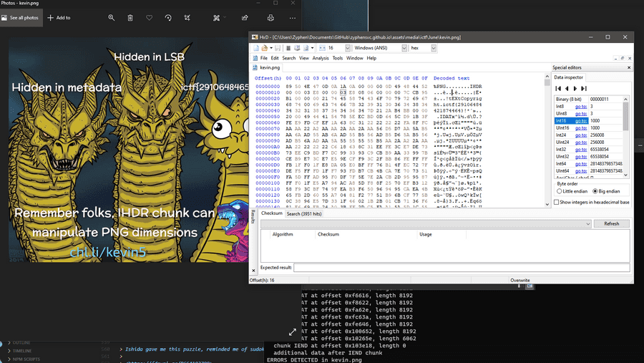Enable Show integers in hexadecimal base

(x=557, y=203)
